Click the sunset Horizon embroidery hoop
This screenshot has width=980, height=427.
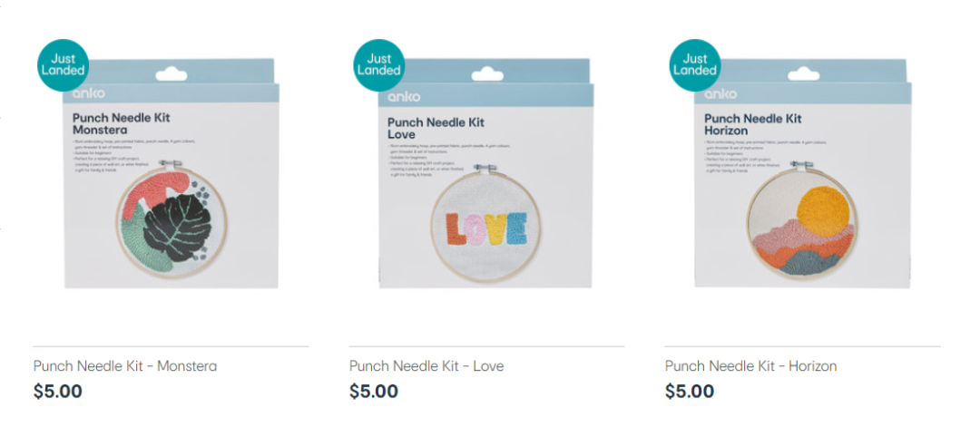[802, 224]
